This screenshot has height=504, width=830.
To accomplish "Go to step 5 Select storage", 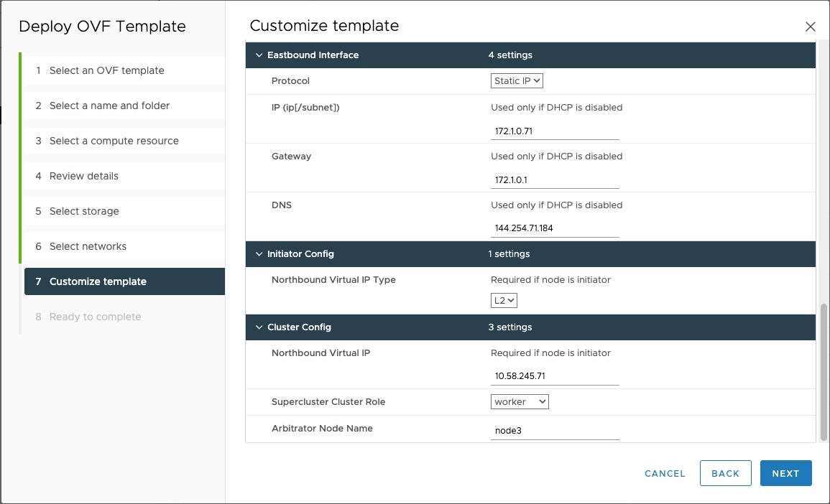I will pos(124,211).
